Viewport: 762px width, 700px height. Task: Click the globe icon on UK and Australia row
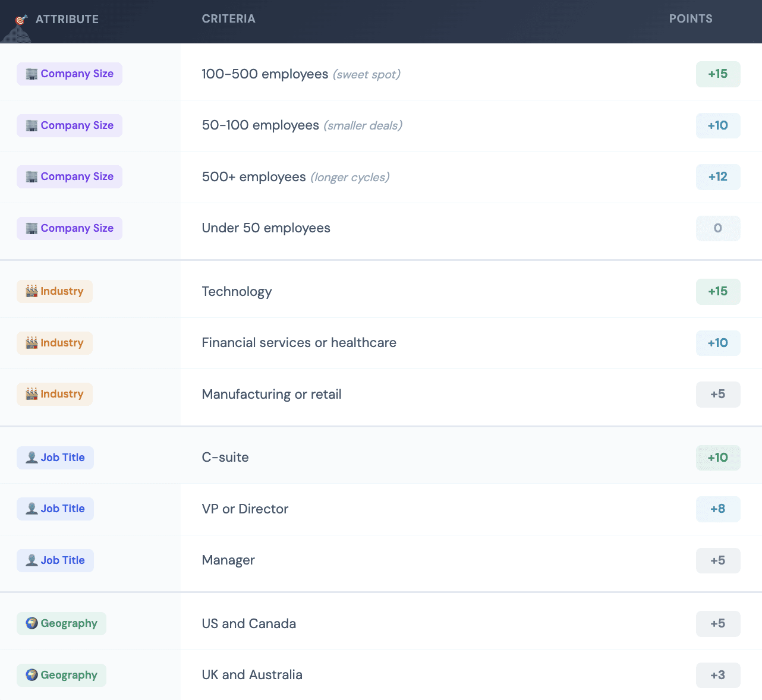(x=32, y=675)
